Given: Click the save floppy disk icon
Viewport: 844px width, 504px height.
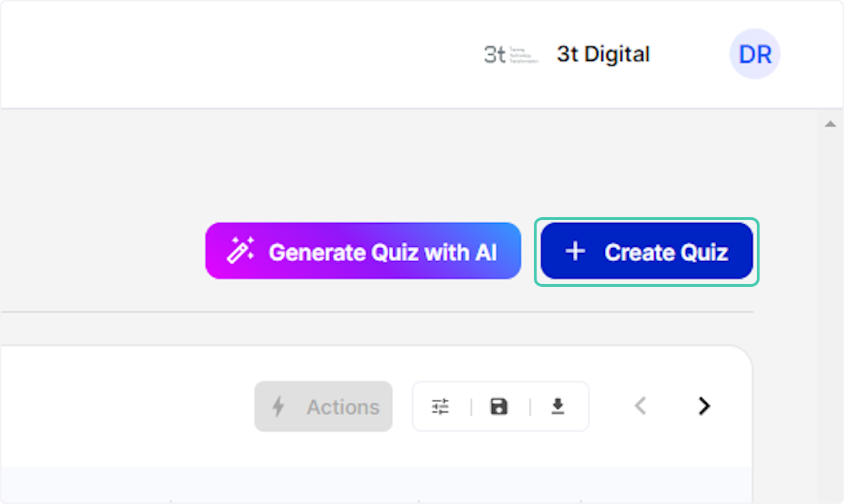Looking at the screenshot, I should pyautogui.click(x=499, y=406).
